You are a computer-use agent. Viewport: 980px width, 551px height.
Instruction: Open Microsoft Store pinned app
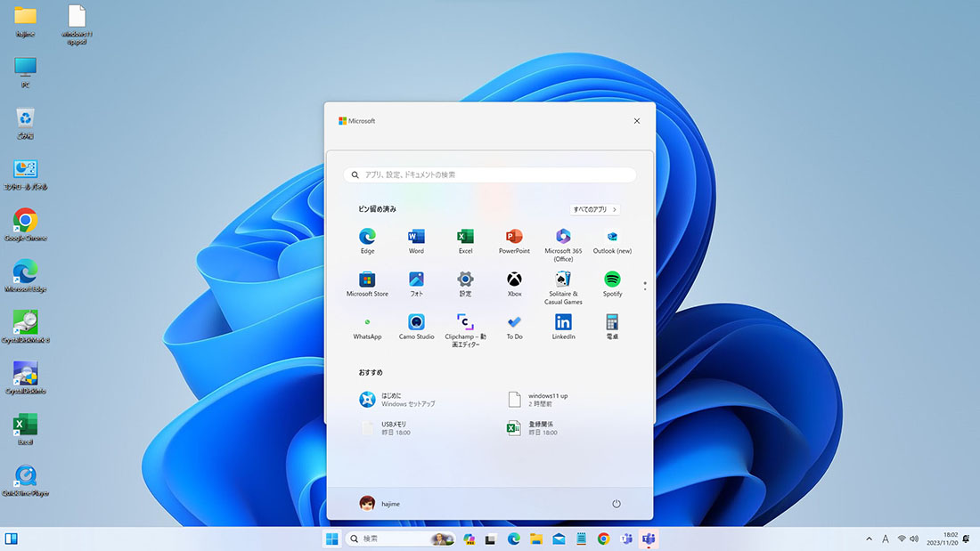point(367,280)
